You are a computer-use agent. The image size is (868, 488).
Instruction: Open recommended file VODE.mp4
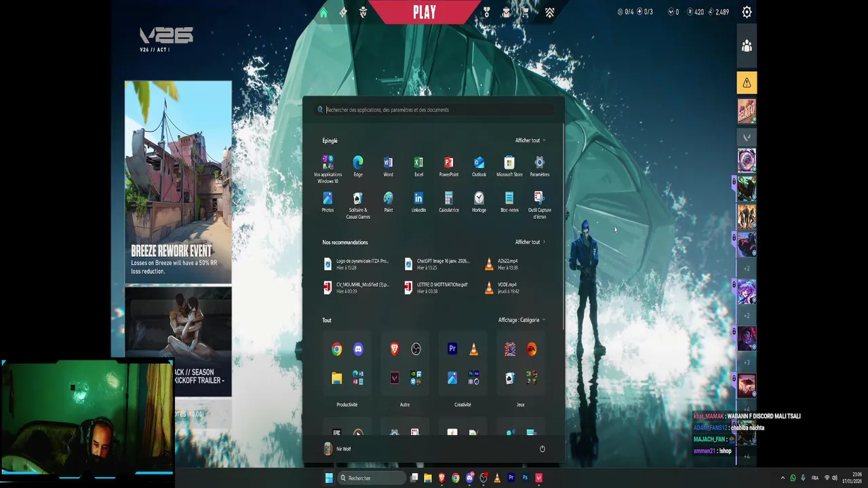(x=502, y=288)
